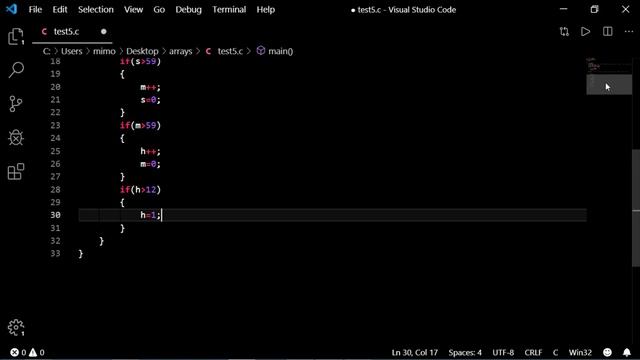This screenshot has width=640, height=360.
Task: Open the Explorer view in activity bar
Action: click(x=16, y=36)
